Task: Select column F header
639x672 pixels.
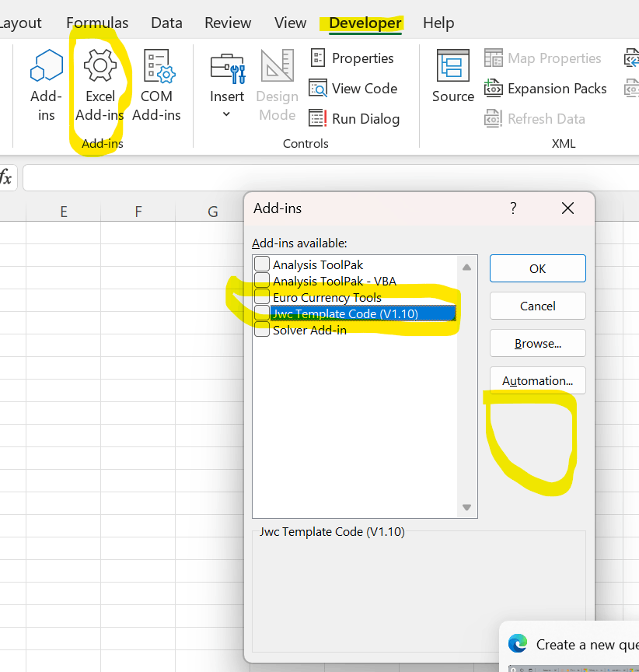Action: coord(138,212)
